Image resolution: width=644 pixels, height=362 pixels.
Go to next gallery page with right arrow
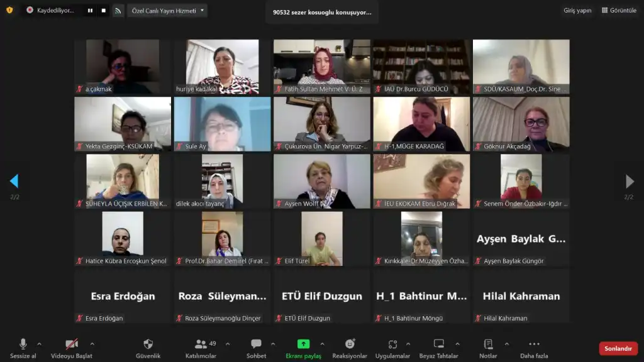(x=629, y=182)
